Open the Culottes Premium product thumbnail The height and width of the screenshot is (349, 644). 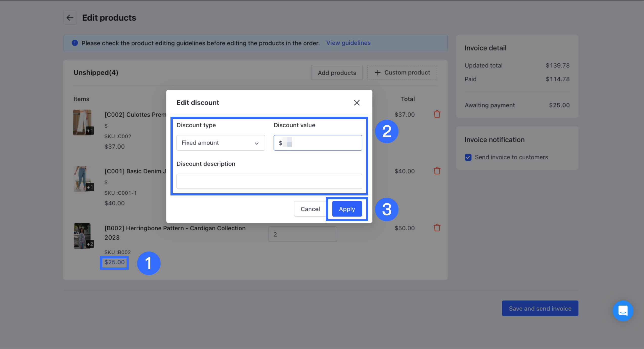(x=82, y=122)
